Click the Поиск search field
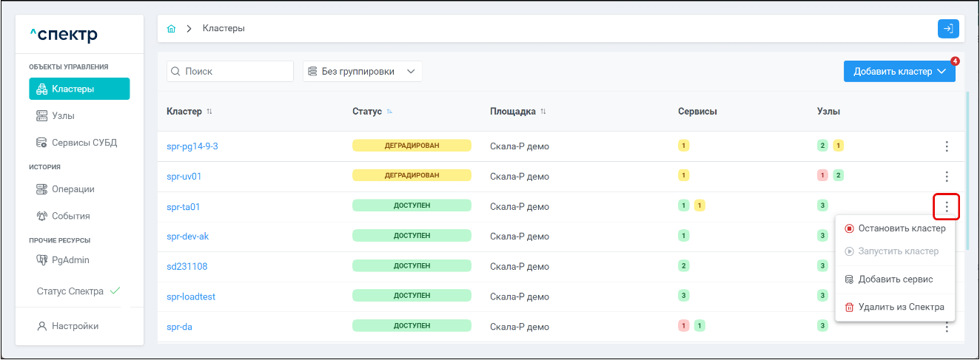This screenshot has width=980, height=360. click(x=230, y=72)
